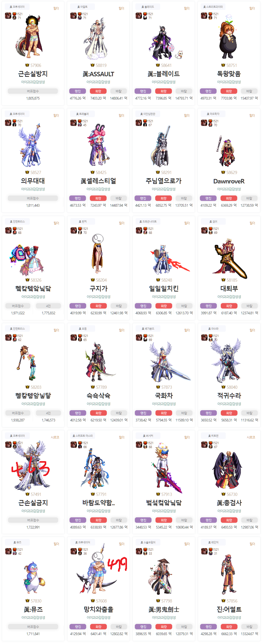Click the red-haired portrait icon on 眞:ASSAULT card
The height and width of the screenshot is (644, 266).
tap(73, 16)
